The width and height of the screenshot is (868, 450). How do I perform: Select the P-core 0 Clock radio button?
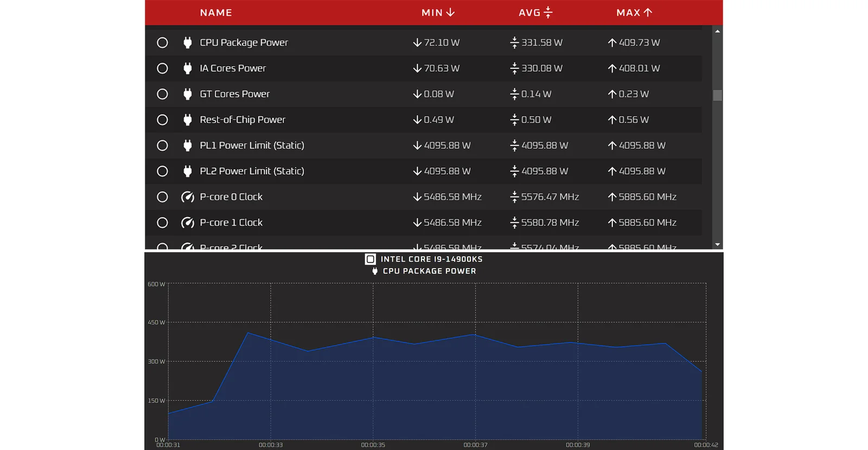click(162, 197)
